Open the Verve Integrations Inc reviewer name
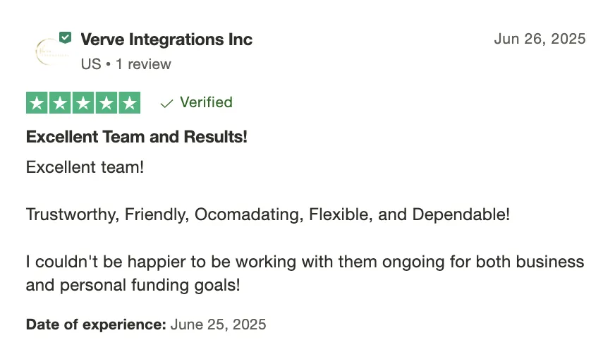This screenshot has width=615, height=364. [166, 40]
